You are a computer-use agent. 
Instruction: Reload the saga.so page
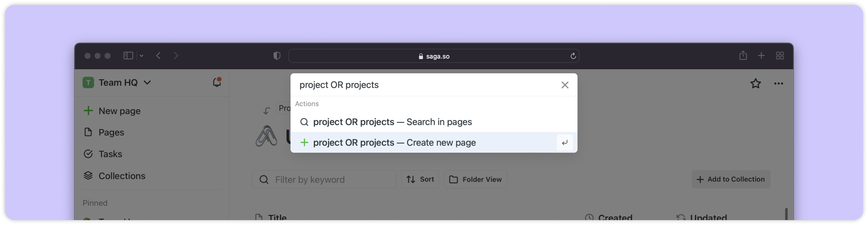[573, 56]
